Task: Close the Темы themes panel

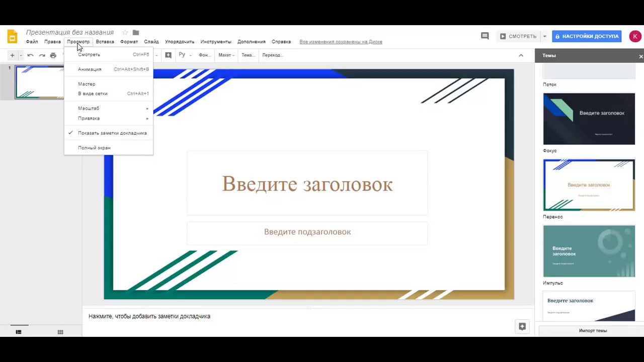Action: [640, 56]
